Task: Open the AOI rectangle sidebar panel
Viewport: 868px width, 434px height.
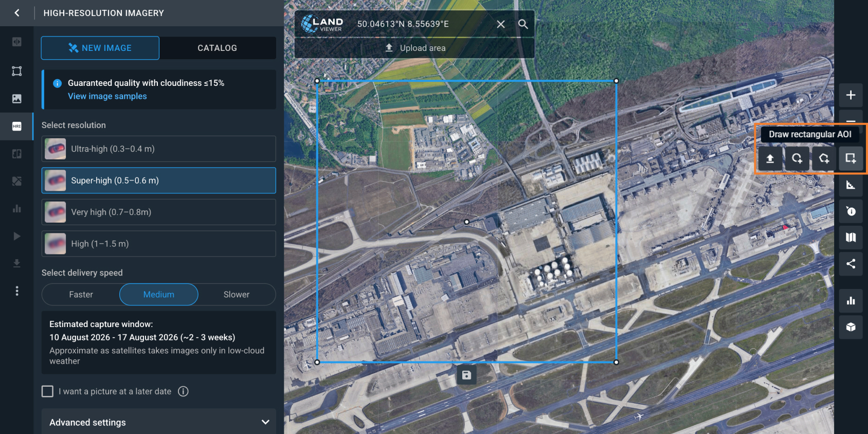Action: tap(17, 71)
